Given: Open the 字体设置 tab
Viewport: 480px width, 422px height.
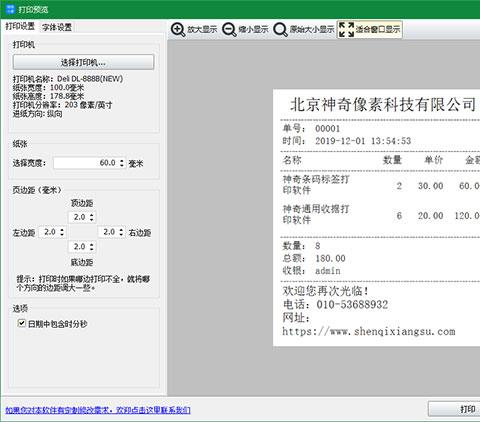Looking at the screenshot, I should pos(57,27).
